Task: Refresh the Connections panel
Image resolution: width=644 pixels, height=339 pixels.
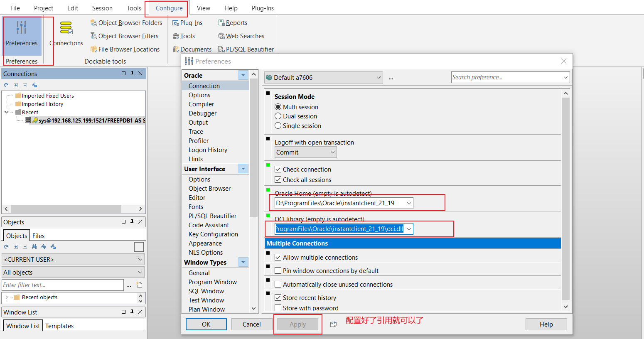Action: click(6, 85)
